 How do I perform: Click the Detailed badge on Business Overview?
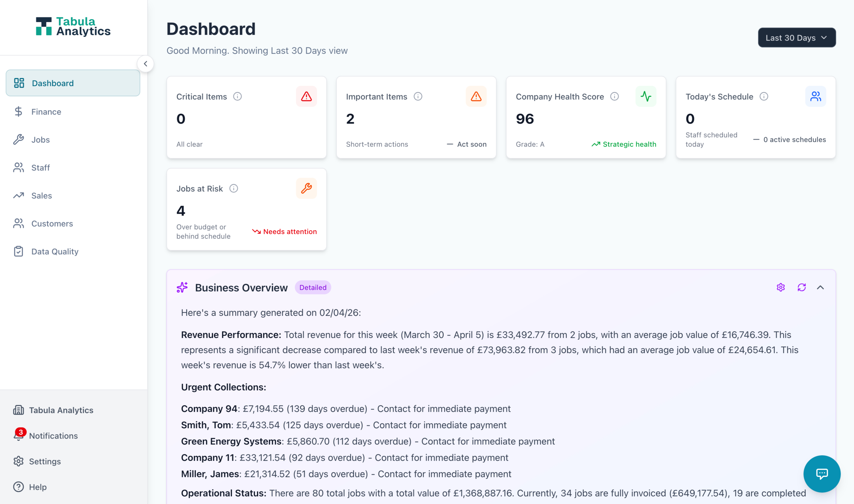(x=313, y=287)
